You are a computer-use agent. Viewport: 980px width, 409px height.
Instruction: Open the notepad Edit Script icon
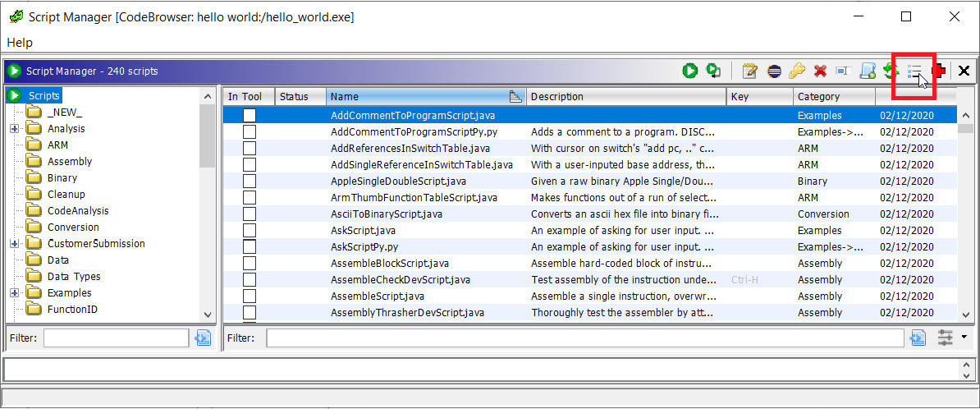(749, 71)
